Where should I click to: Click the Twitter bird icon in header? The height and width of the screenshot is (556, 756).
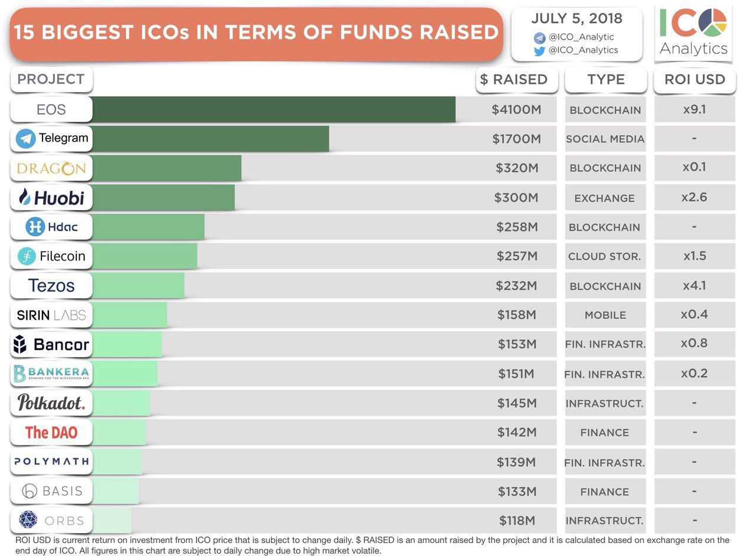pyautogui.click(x=539, y=51)
